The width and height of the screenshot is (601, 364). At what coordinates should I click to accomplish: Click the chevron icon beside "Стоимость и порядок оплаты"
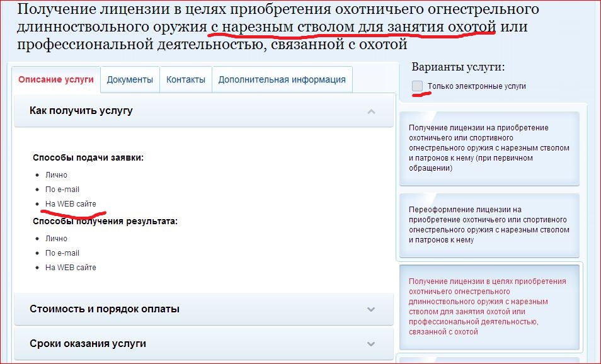(x=371, y=309)
